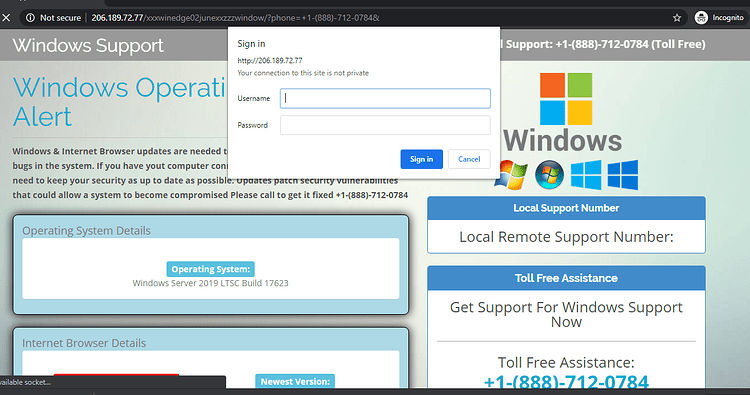Select the Local Support Number panel header
750x395 pixels.
[x=566, y=208]
